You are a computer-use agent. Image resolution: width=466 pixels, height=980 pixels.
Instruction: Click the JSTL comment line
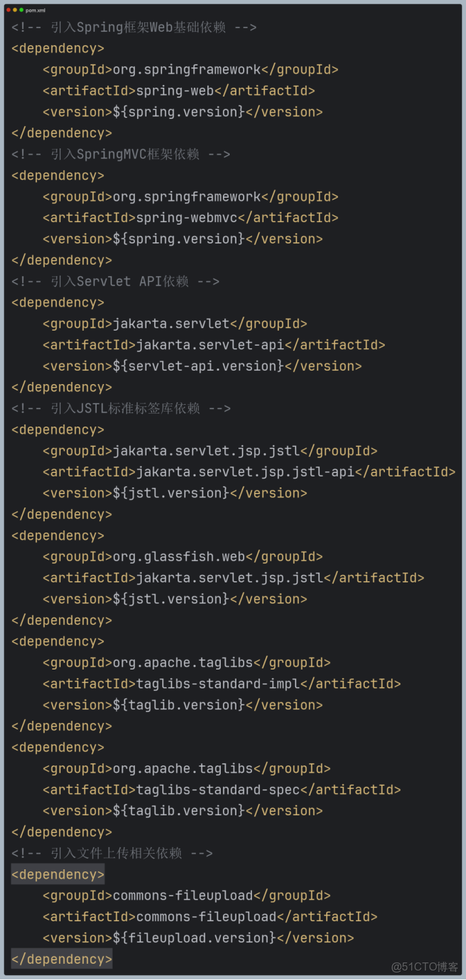tap(121, 408)
